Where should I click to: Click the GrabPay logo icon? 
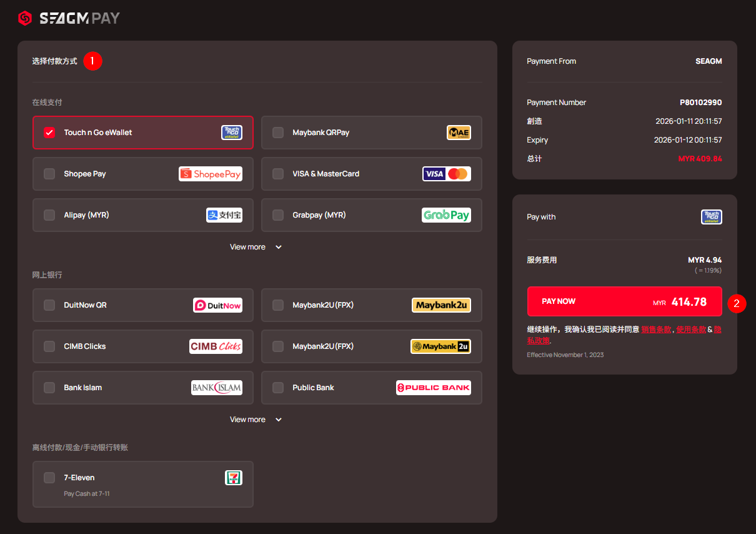tap(446, 215)
